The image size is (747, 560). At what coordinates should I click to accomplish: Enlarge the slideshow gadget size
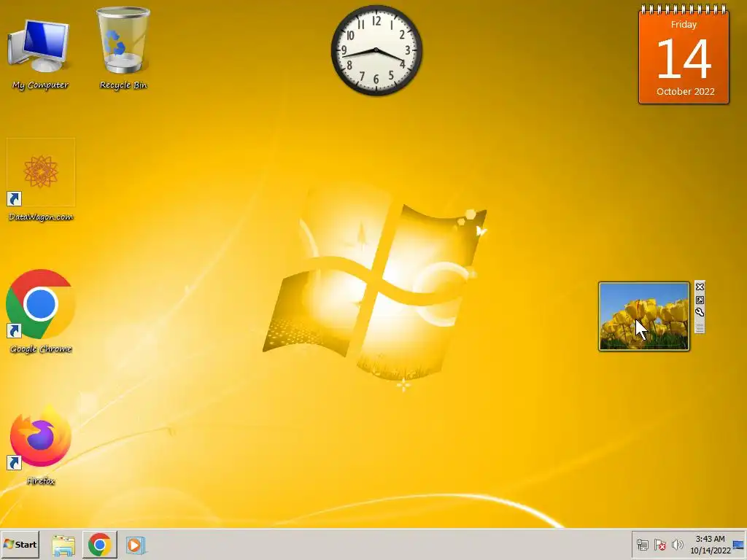point(700,300)
